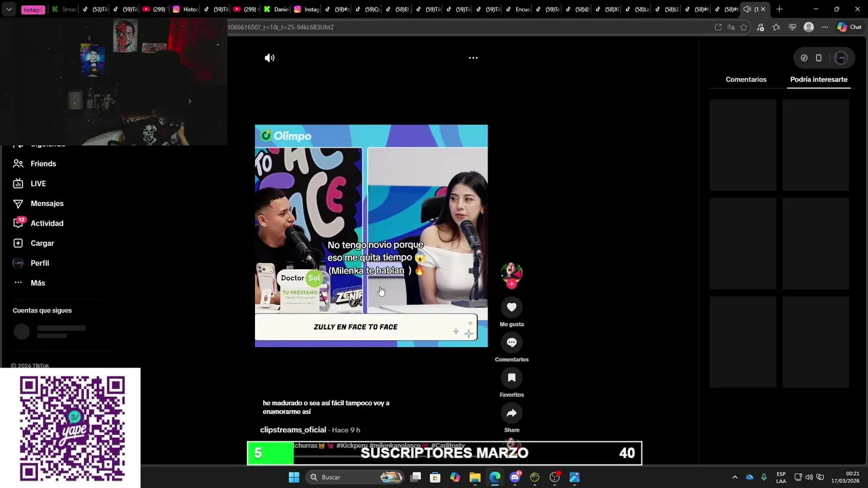Screen dimensions: 868x488
Task: Open the clipstreams_oficial profile link
Action: (x=293, y=430)
